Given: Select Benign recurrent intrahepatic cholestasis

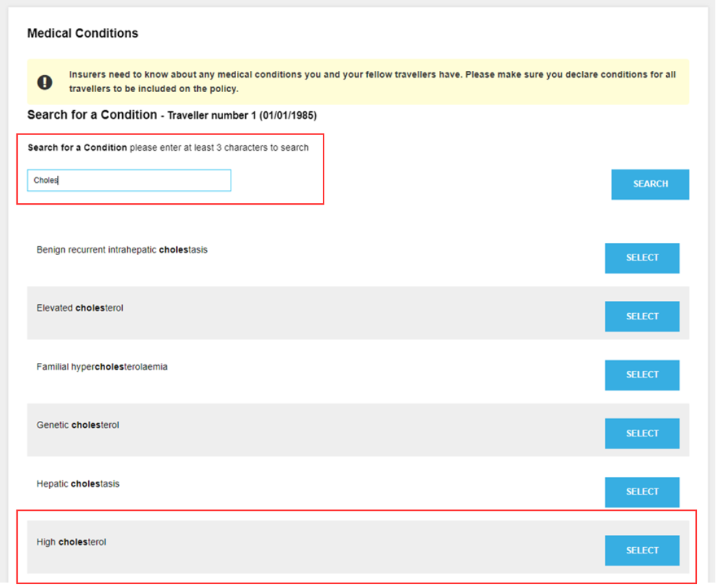Looking at the screenshot, I should [642, 258].
